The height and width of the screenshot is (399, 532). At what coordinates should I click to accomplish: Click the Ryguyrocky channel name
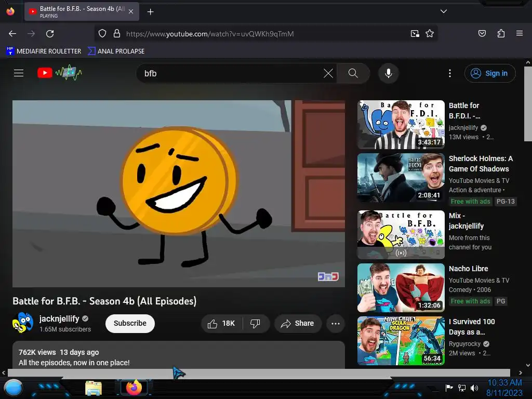click(x=464, y=344)
